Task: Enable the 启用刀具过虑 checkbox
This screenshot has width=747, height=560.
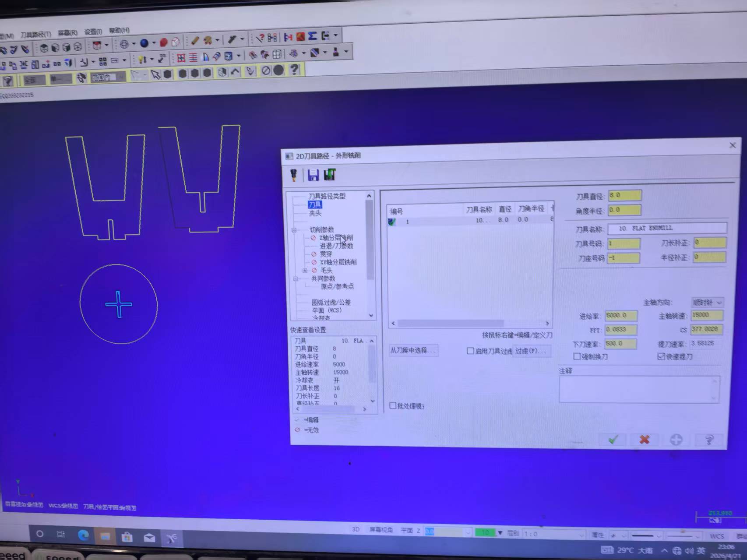Action: point(470,351)
